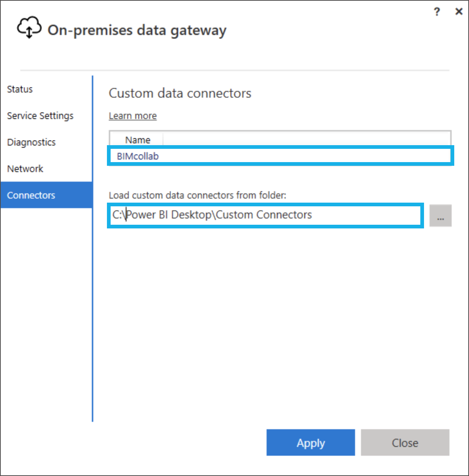This screenshot has width=469, height=476.
Task: Click the Custom data connectors heading
Action: pyautogui.click(x=180, y=93)
